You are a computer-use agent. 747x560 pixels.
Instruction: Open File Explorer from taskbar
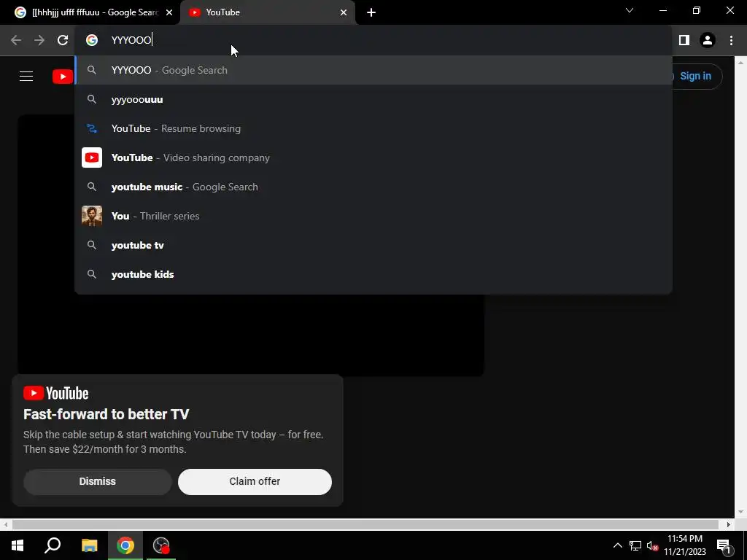click(89, 545)
